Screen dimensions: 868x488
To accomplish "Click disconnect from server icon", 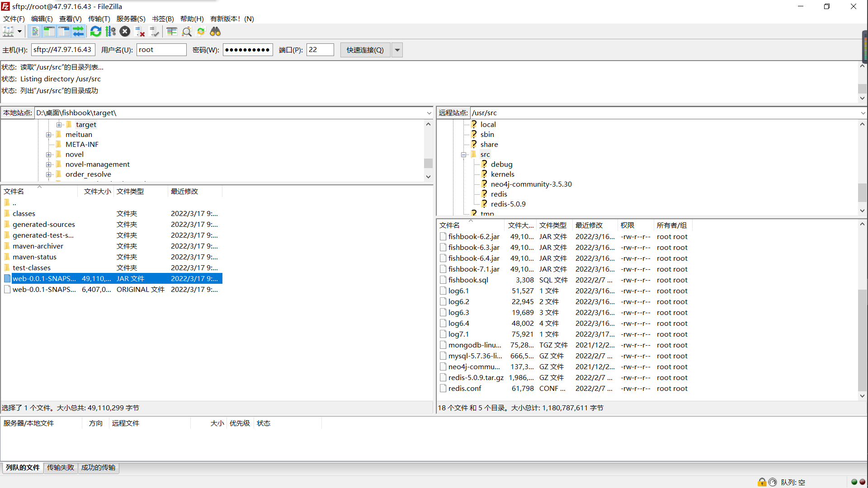I will coord(140,32).
